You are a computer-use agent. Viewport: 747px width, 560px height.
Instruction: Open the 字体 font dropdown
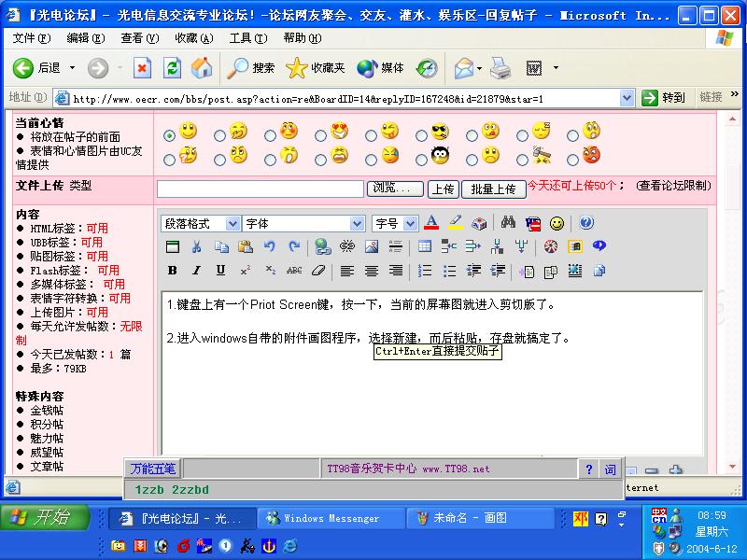(357, 223)
